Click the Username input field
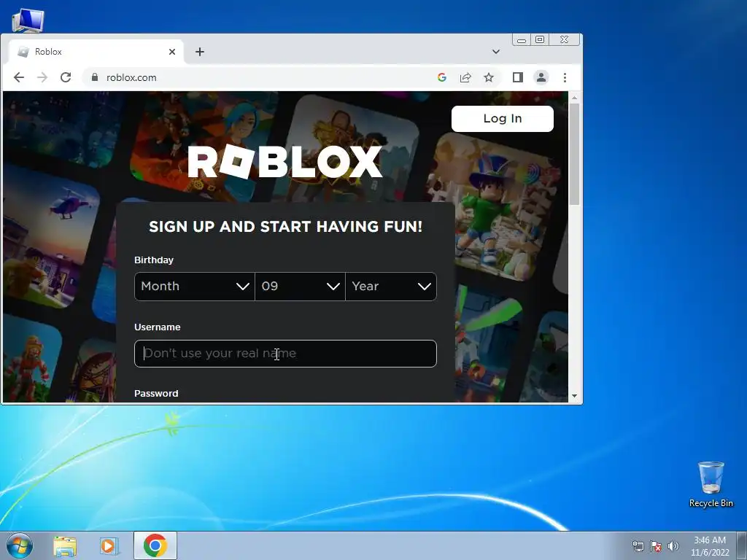747x560 pixels. tap(285, 354)
